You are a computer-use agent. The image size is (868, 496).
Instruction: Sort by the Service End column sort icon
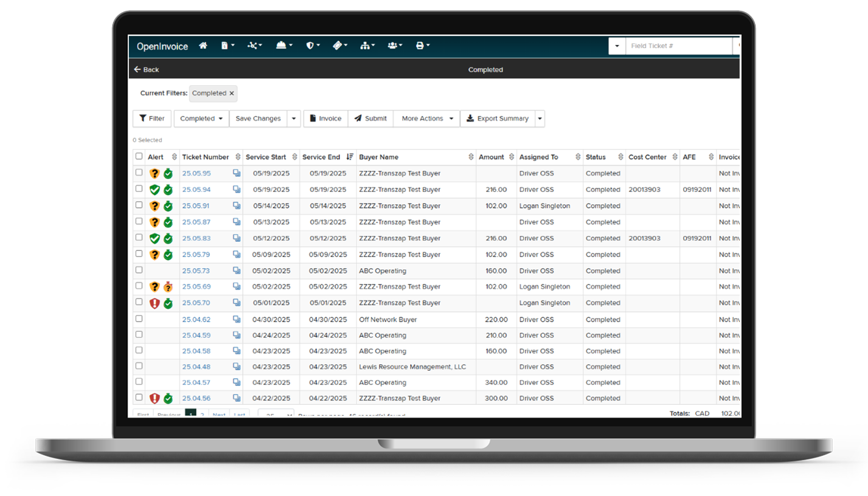click(x=350, y=157)
